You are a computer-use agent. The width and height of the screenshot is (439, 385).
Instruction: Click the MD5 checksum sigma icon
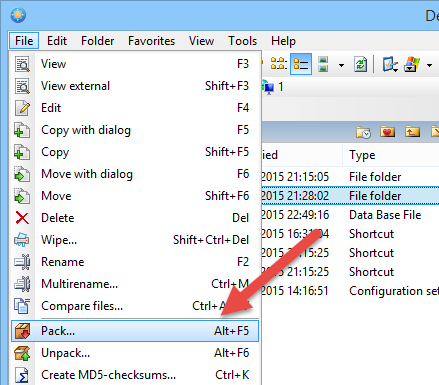coord(22,375)
